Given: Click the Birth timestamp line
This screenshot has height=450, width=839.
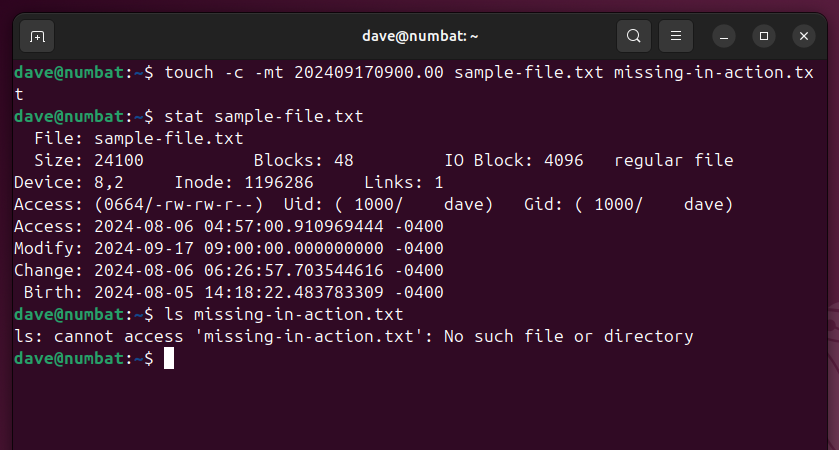Looking at the screenshot, I should [x=233, y=292].
